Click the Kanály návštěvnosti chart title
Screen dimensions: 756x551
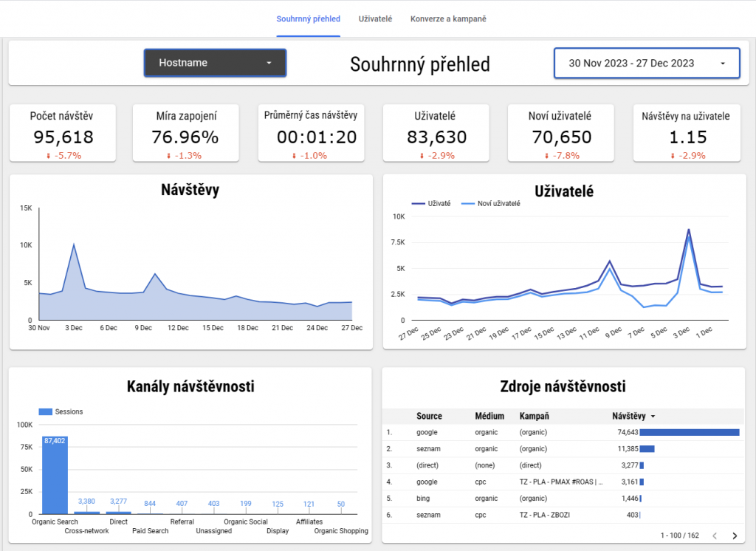pyautogui.click(x=190, y=386)
